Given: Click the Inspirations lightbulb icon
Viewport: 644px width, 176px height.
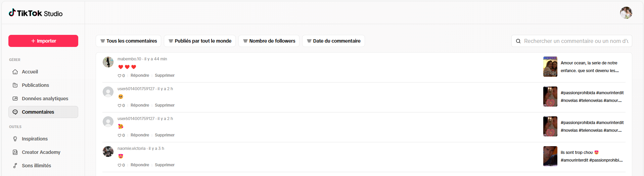Looking at the screenshot, I should pyautogui.click(x=15, y=139).
